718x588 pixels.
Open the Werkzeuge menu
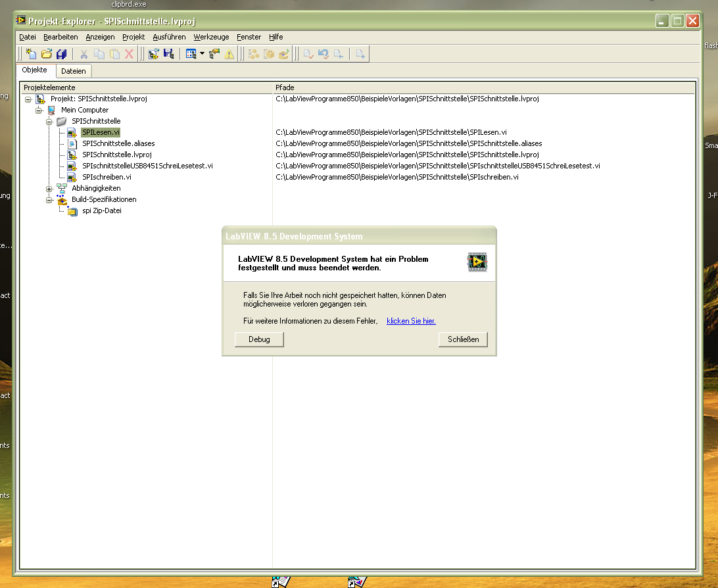211,37
